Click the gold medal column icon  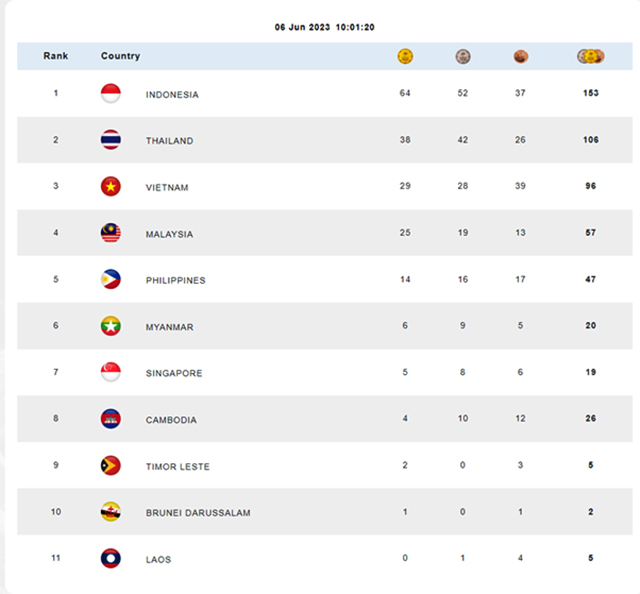click(x=405, y=56)
